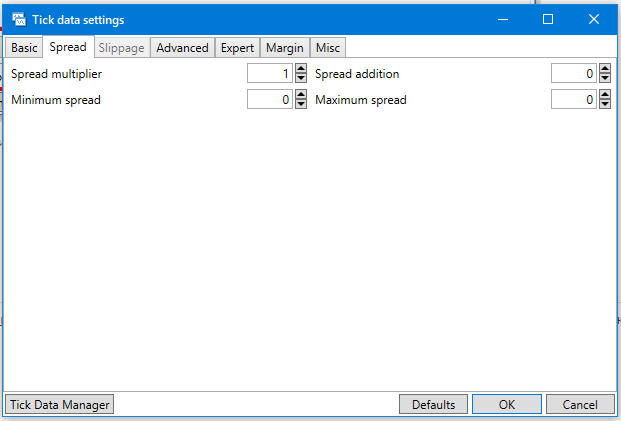Click the Tick data settings window icon
The height and width of the screenshot is (421, 621).
click(x=19, y=19)
